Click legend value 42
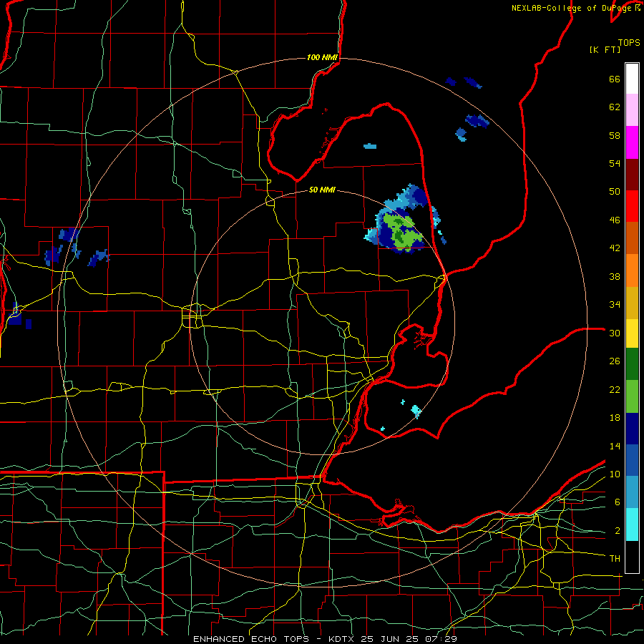 click(x=615, y=248)
